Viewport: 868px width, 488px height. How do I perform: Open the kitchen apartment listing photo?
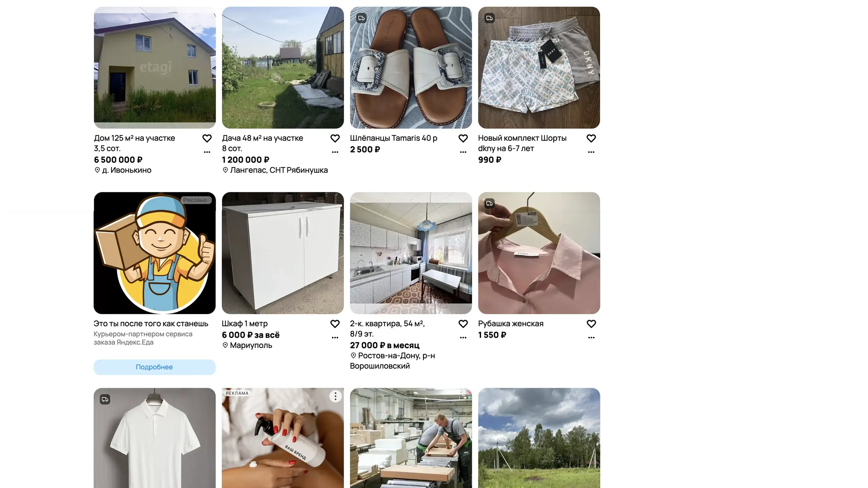411,253
